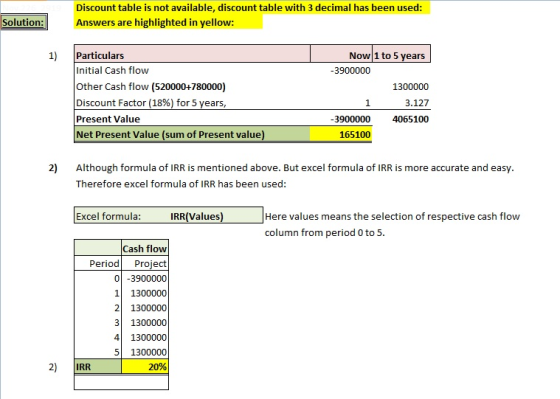
Task: Click the period 5 number cell
Action: point(98,352)
